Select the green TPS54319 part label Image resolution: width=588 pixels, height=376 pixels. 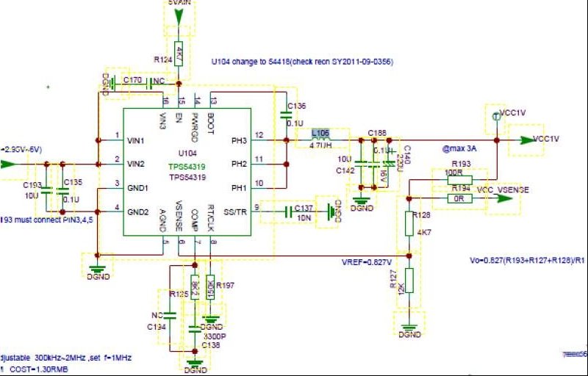(x=187, y=167)
